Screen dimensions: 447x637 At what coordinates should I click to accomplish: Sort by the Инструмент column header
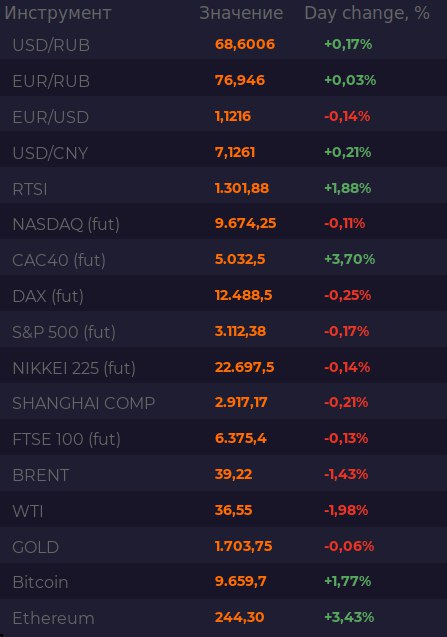[x=57, y=13]
